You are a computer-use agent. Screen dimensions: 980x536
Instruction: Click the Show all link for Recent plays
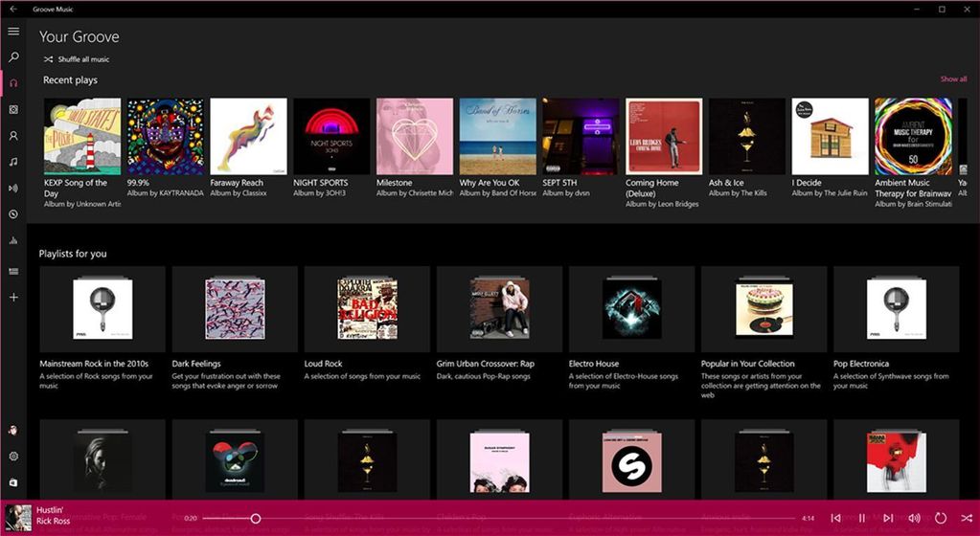click(953, 79)
